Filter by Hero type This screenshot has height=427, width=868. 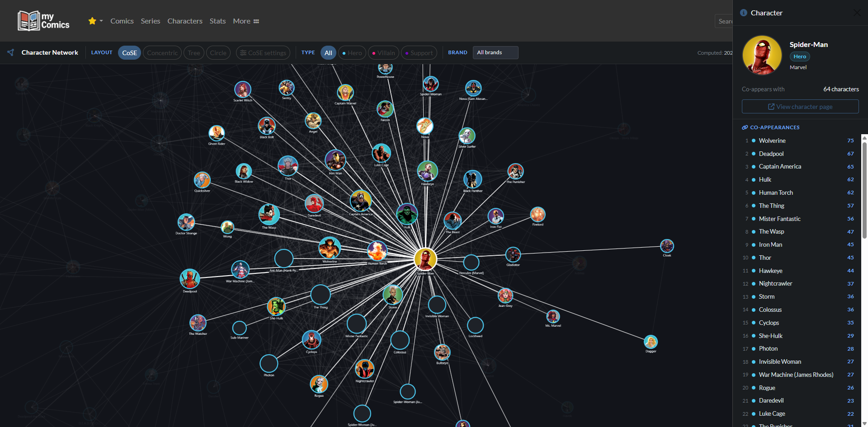[352, 53]
